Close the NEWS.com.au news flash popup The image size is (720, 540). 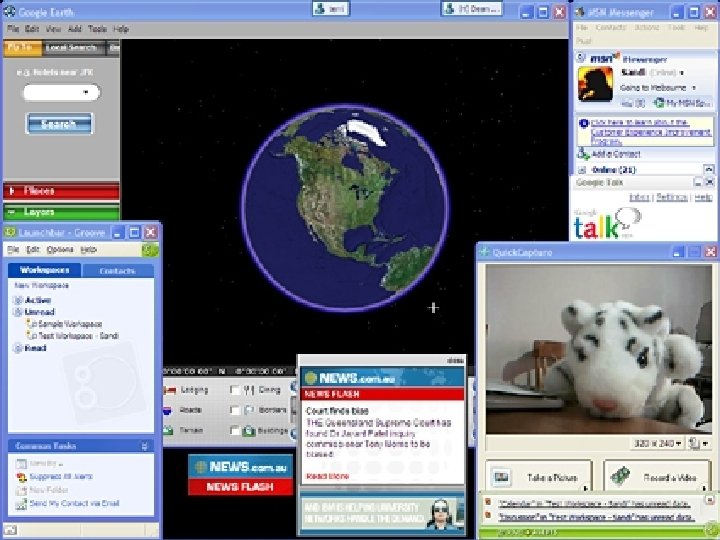[455, 360]
